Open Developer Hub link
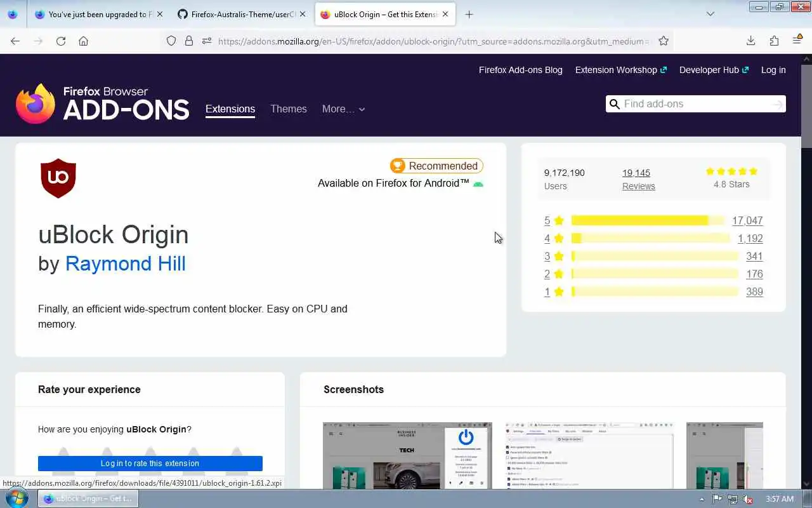This screenshot has width=812, height=508. click(x=714, y=70)
